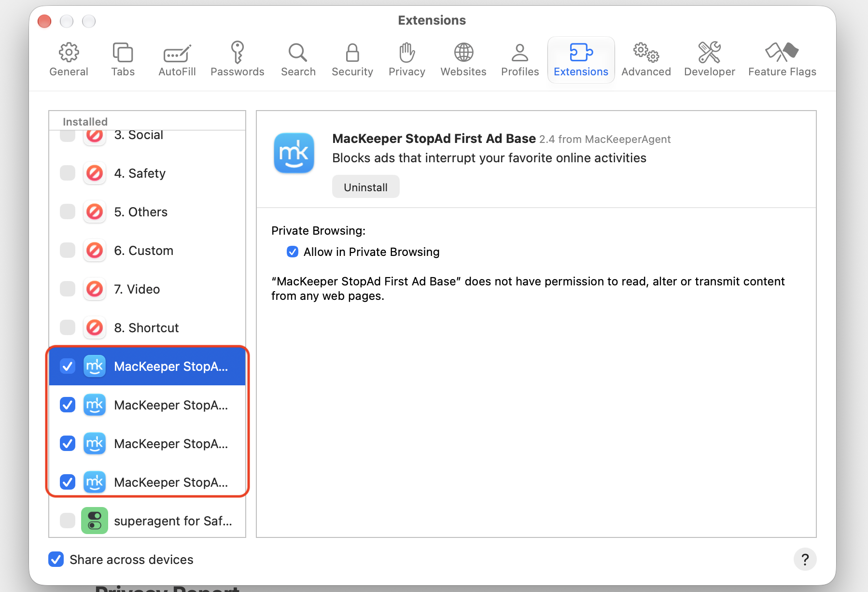Enable the superagent for Safari checkbox

(x=68, y=521)
